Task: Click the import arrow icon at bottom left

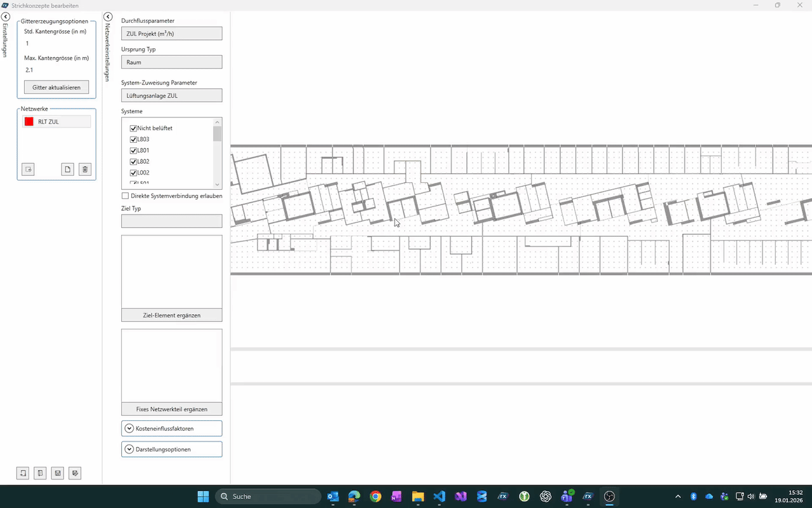Action: click(x=23, y=473)
